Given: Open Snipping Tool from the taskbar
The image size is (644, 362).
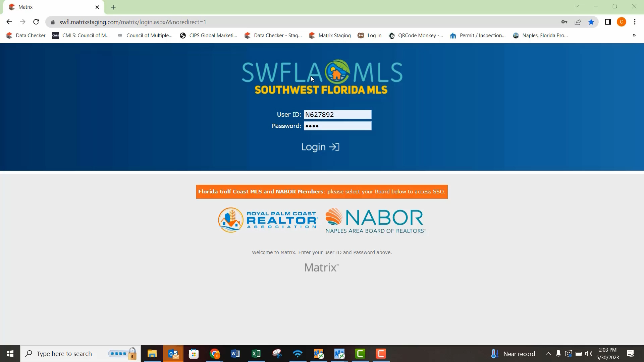Looking at the screenshot, I should click(x=277, y=354).
